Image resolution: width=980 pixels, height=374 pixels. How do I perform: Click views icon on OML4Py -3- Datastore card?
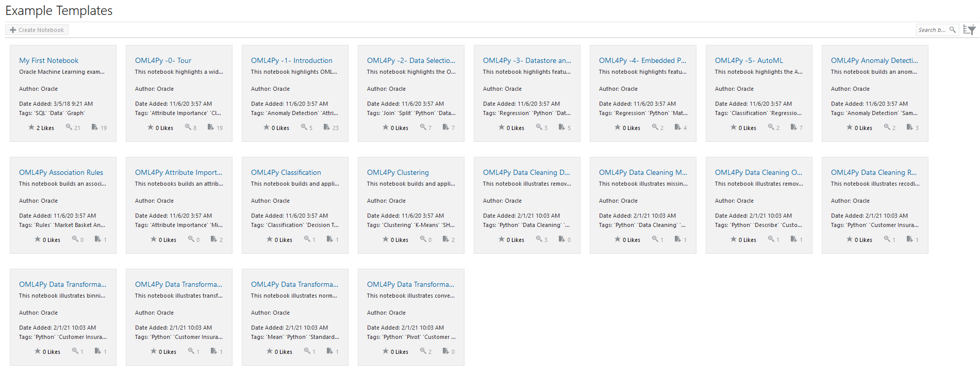(x=539, y=127)
